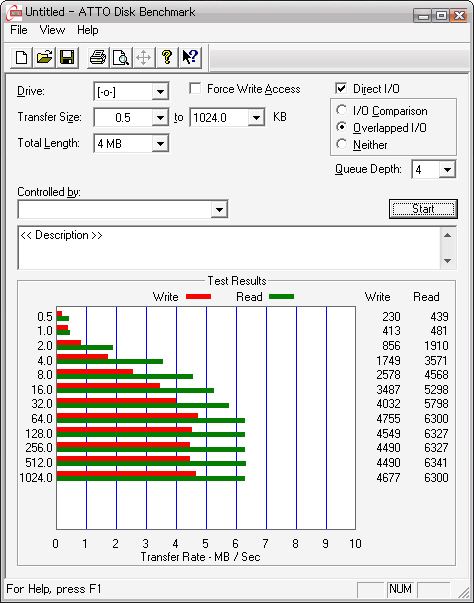Expand the Controlled by dropdown

click(219, 210)
